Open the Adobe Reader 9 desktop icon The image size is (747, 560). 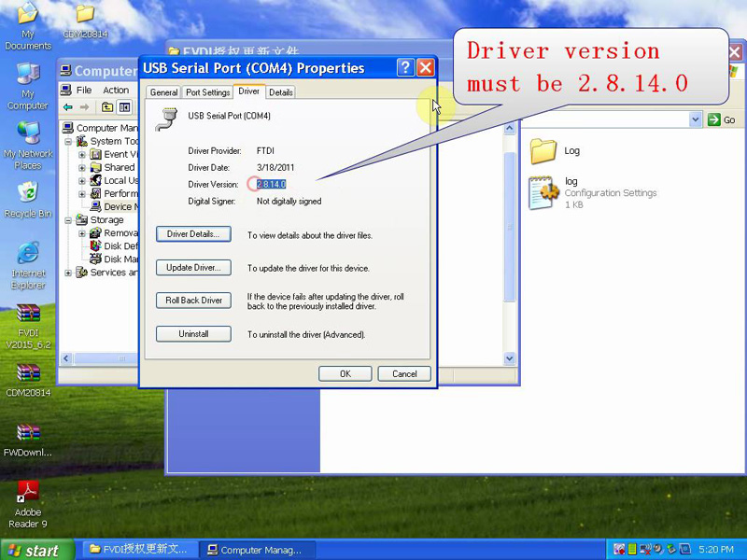pos(28,491)
